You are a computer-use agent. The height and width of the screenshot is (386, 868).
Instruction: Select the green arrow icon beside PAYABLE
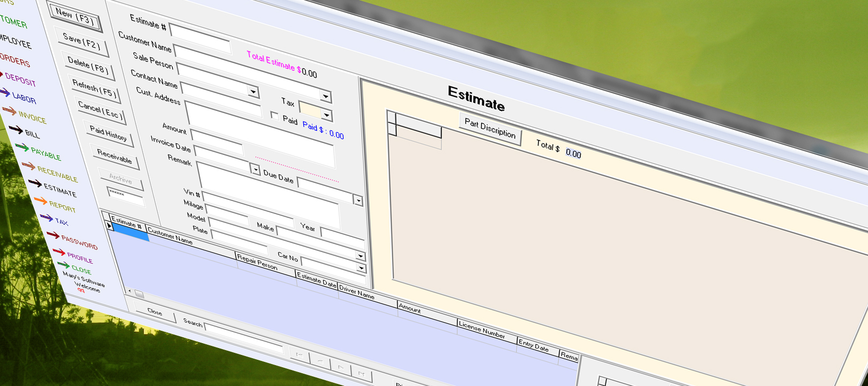pos(22,147)
